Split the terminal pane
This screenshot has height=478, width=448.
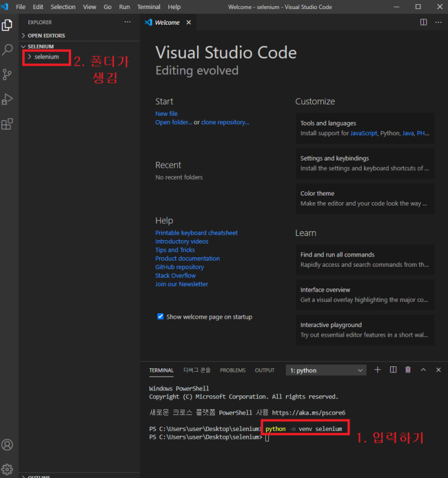393,370
